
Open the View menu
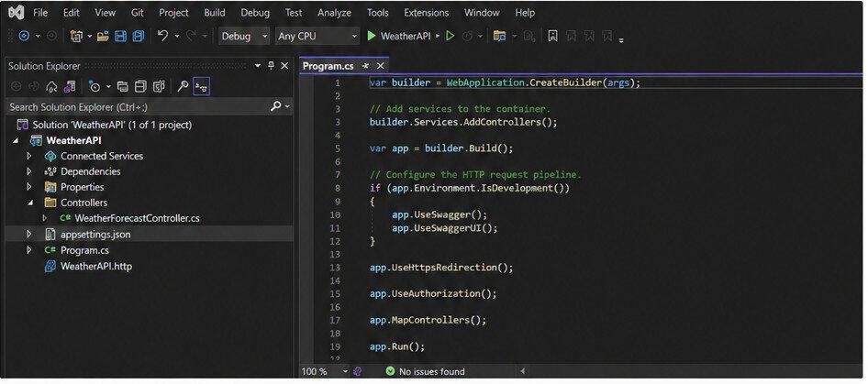coord(106,12)
